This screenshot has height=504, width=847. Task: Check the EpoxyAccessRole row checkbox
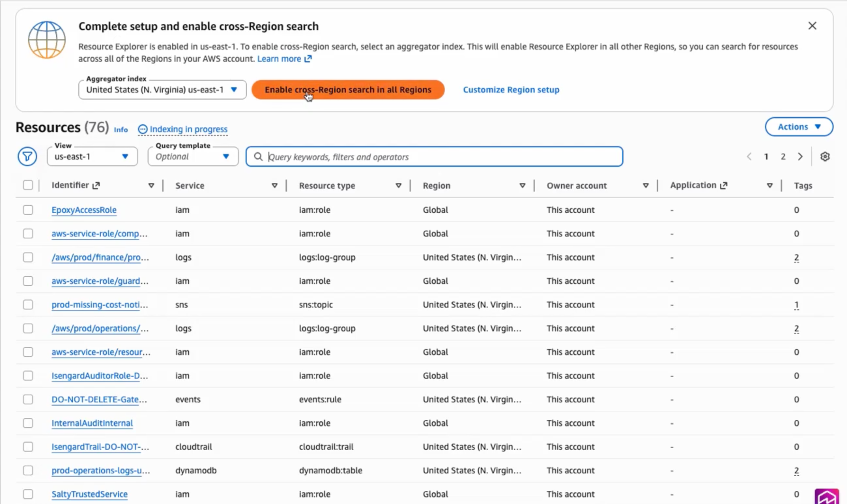(x=28, y=210)
